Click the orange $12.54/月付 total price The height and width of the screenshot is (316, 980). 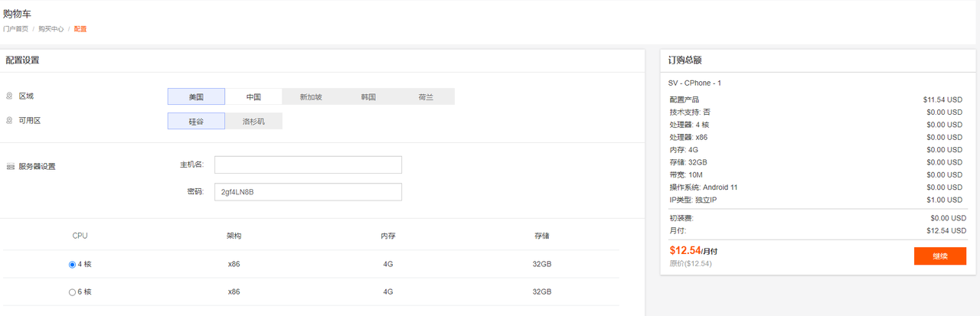click(x=694, y=250)
